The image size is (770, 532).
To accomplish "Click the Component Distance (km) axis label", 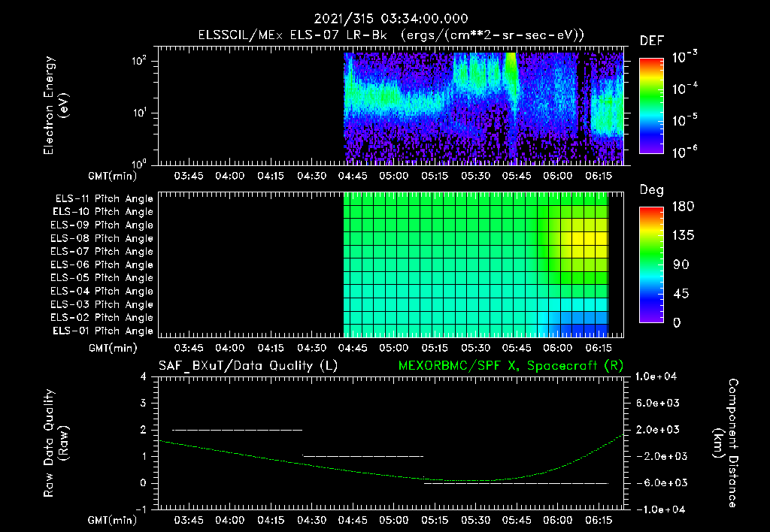I will coord(726,443).
